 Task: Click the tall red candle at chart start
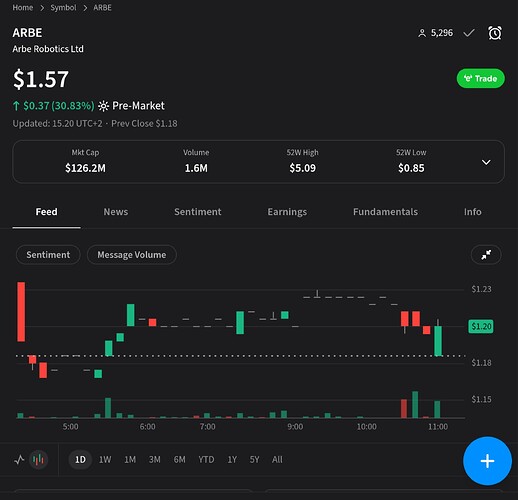click(21, 312)
